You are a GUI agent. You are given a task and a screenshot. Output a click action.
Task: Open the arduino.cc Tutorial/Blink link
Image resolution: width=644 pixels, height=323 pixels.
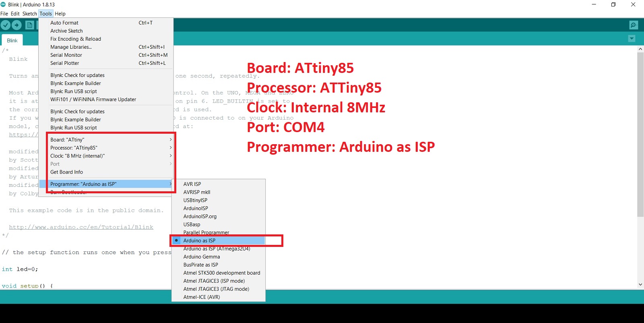81,227
